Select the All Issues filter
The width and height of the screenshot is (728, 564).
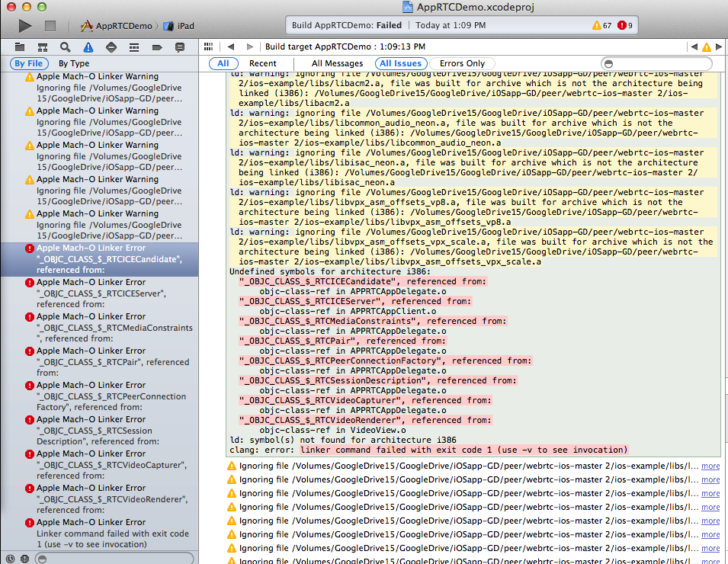pyautogui.click(x=401, y=63)
